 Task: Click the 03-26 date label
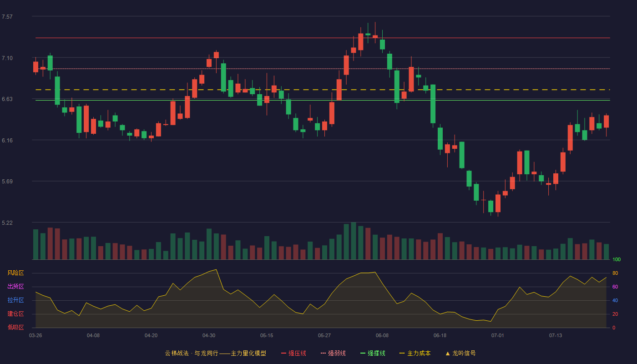point(35,335)
